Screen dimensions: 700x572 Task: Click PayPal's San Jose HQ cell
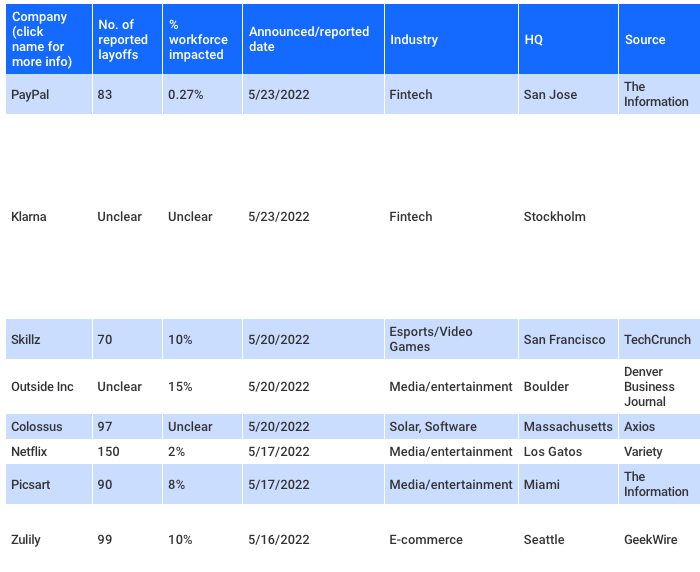(568, 95)
